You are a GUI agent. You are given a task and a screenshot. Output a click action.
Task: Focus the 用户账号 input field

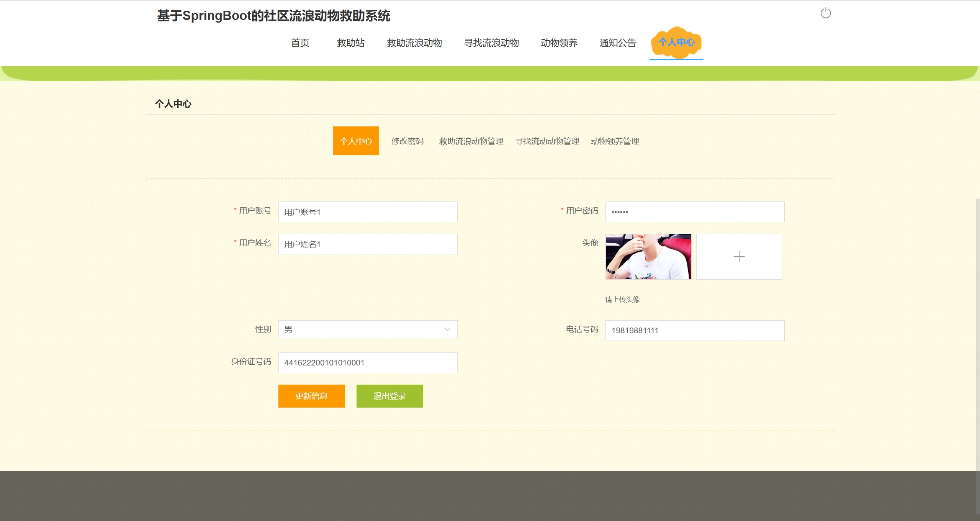click(368, 212)
